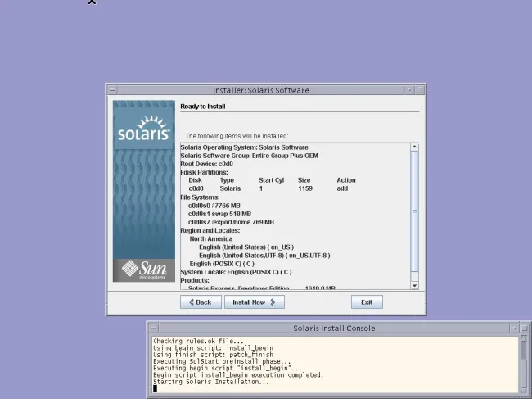Screen dimensions: 532x399
Task: Click 'English (United States,UTF-8)' locale line
Action: (264, 256)
